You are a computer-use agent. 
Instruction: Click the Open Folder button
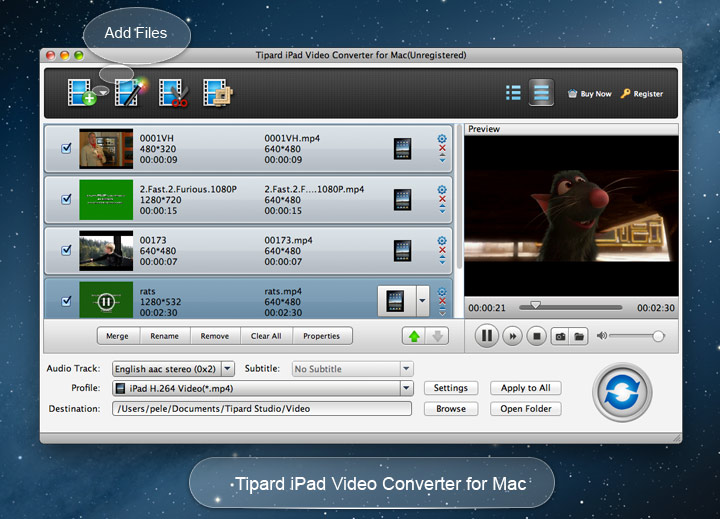click(x=526, y=409)
